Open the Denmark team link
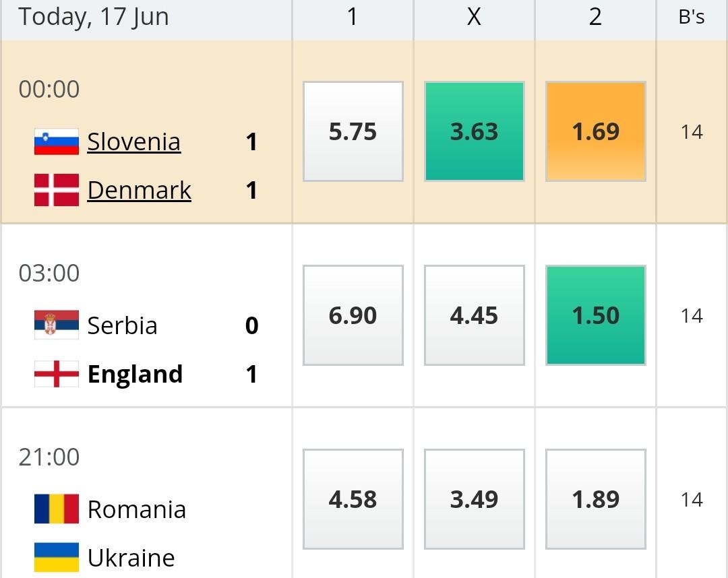The image size is (728, 578). [140, 190]
